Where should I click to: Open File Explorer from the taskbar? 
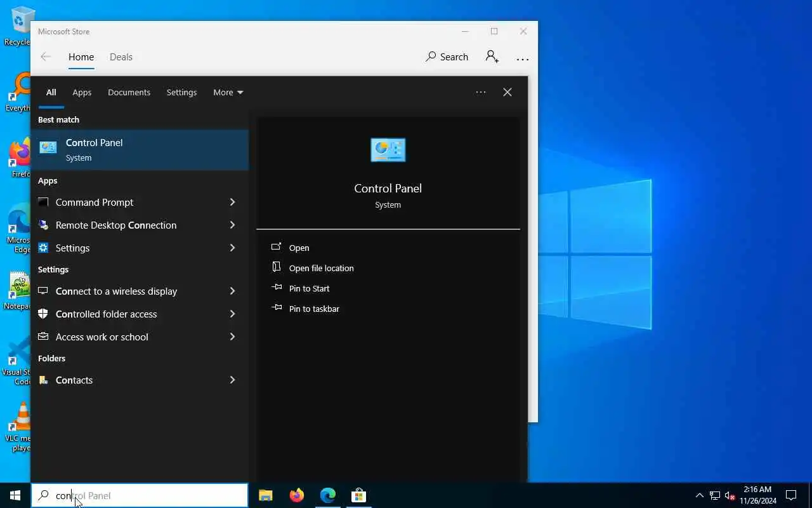coord(266,495)
